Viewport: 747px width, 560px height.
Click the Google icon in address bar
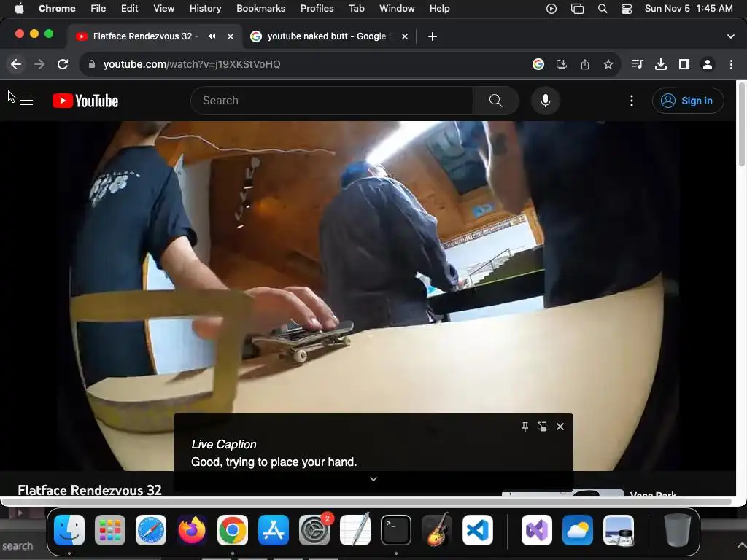(538, 64)
